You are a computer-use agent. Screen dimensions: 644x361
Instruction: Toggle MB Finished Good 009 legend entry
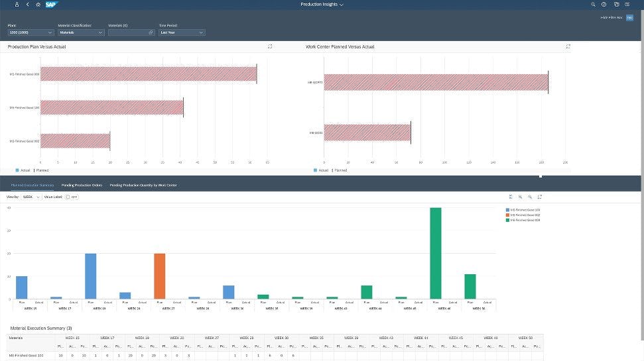(x=523, y=221)
